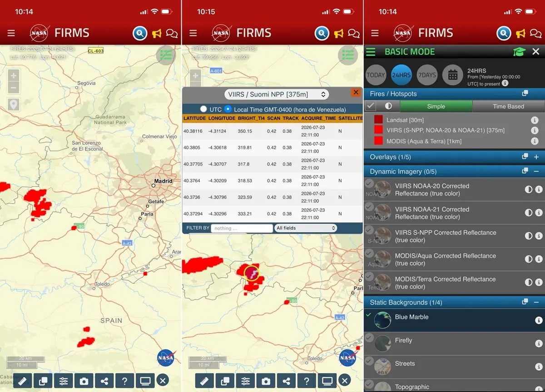The width and height of the screenshot is (545, 392).
Task: Open the VIIRS / Suomi NPP [375m] dropdown
Action: coord(277,94)
